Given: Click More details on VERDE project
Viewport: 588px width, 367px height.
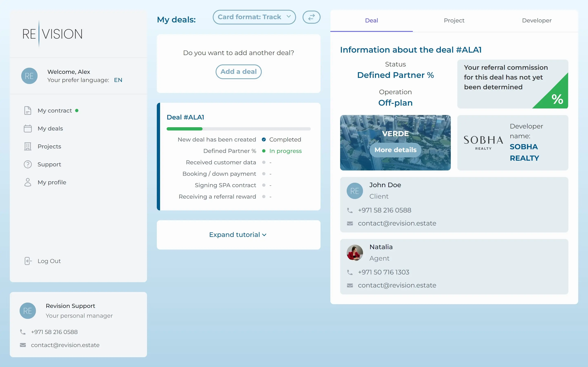Looking at the screenshot, I should pyautogui.click(x=395, y=150).
